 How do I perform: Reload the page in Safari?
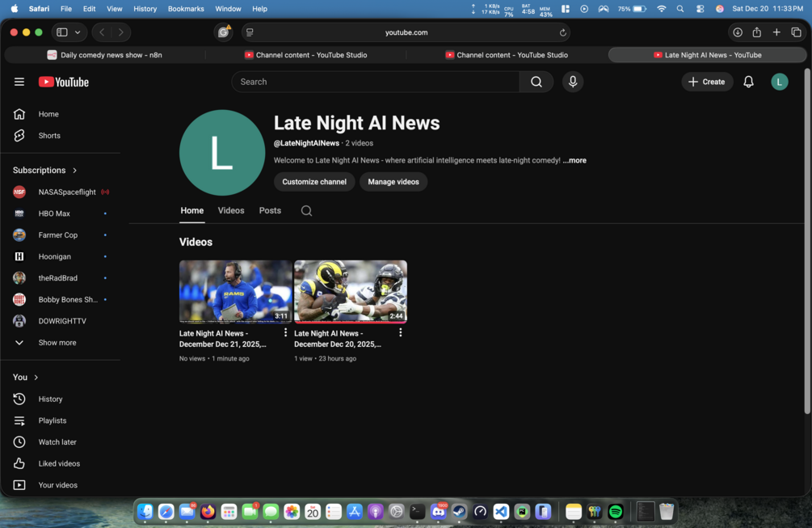(562, 32)
